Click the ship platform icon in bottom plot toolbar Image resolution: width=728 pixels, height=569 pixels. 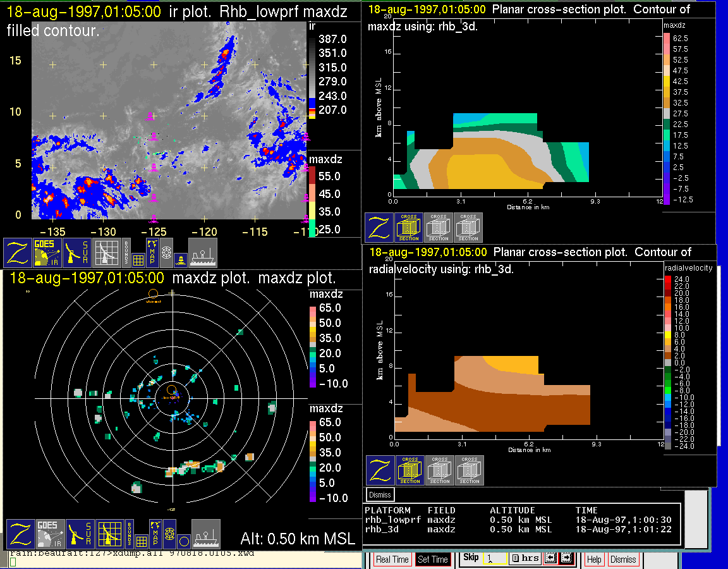[x=206, y=534]
